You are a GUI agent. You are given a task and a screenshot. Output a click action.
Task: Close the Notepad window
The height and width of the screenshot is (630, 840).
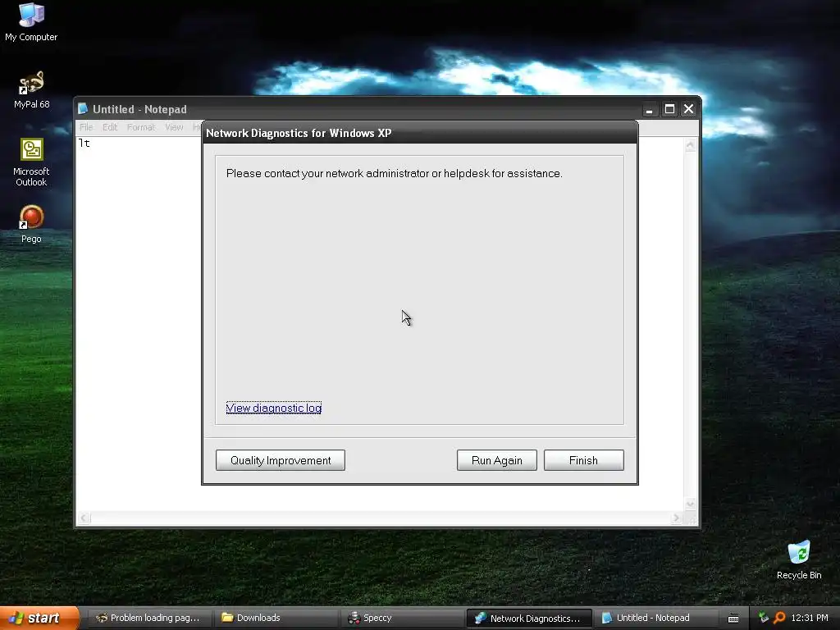[x=688, y=109]
